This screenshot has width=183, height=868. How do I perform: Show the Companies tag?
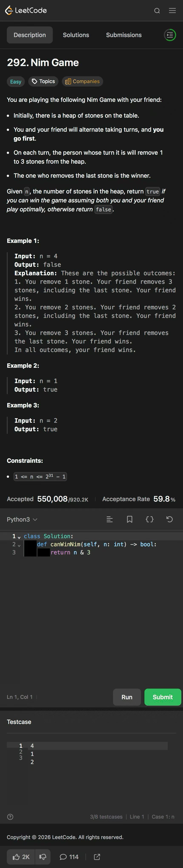(x=82, y=81)
